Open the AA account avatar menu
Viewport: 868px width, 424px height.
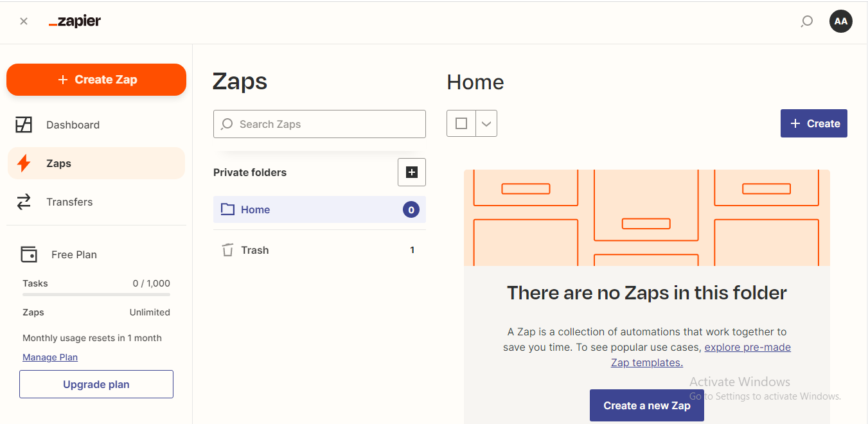840,21
